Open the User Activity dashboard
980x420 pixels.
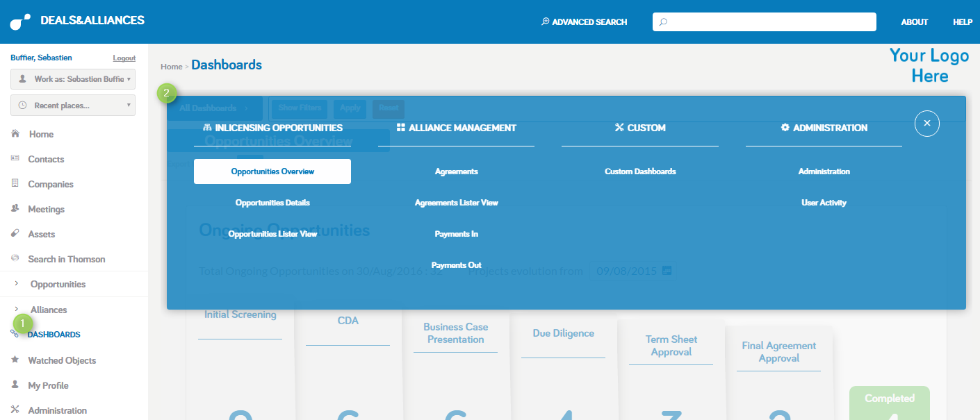click(824, 203)
